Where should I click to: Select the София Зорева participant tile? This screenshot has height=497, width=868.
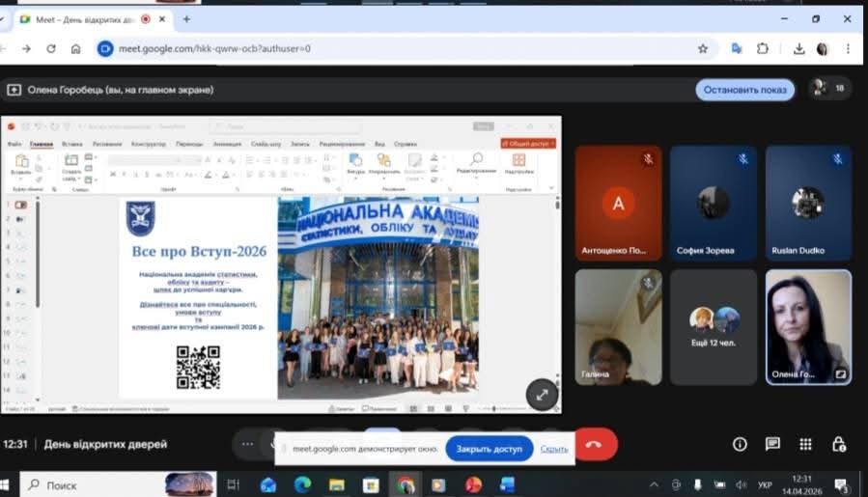pos(714,203)
